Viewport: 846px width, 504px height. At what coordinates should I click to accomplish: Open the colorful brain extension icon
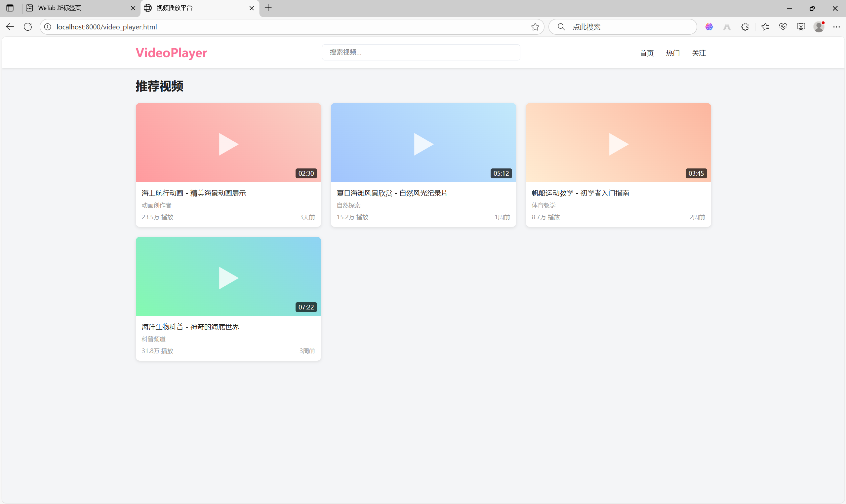coord(709,27)
